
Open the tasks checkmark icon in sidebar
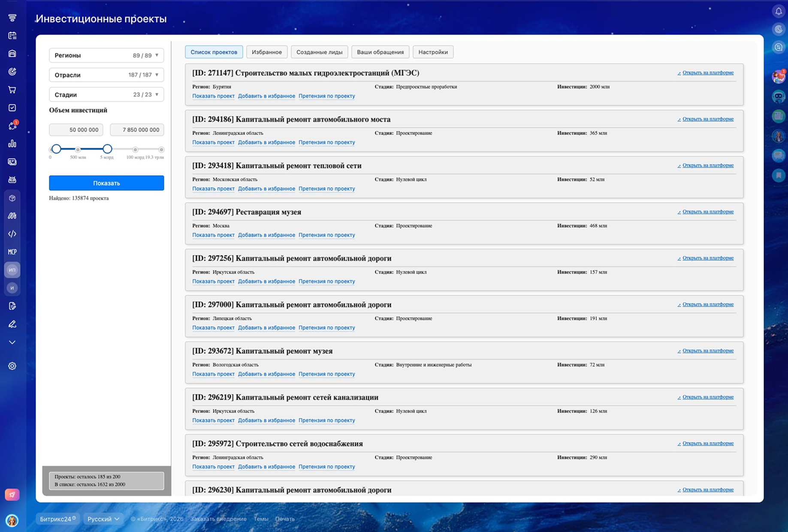[12, 108]
